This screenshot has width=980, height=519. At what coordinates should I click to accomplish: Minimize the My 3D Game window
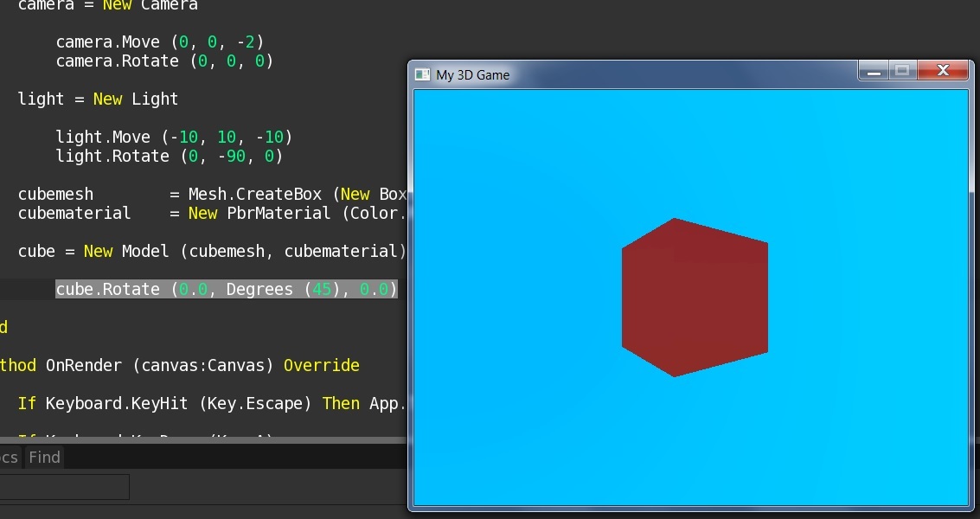(874, 72)
